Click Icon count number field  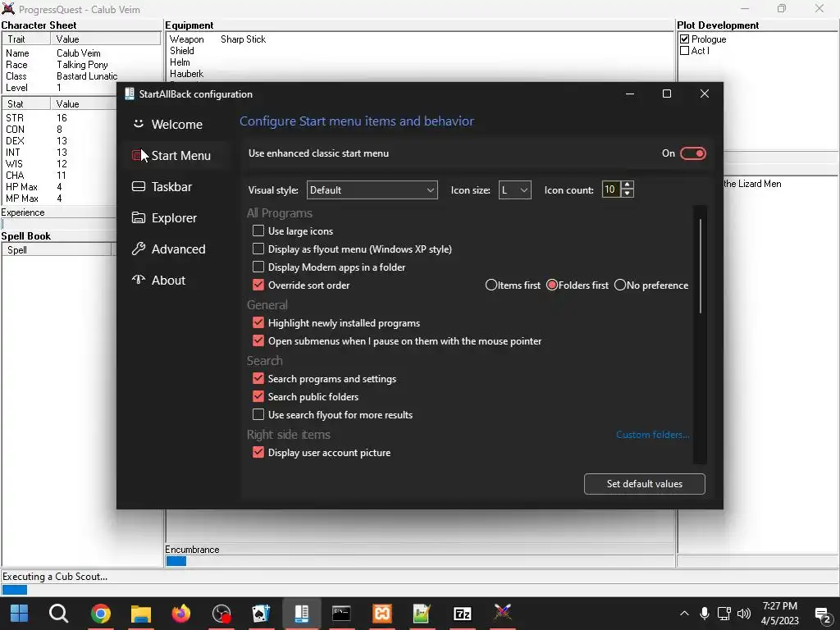611,189
